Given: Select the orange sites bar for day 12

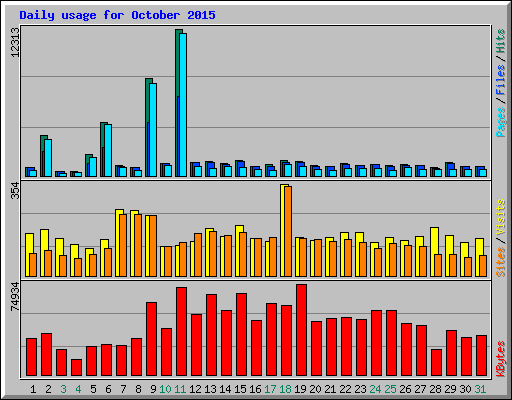Looking at the screenshot, I should point(198,255).
